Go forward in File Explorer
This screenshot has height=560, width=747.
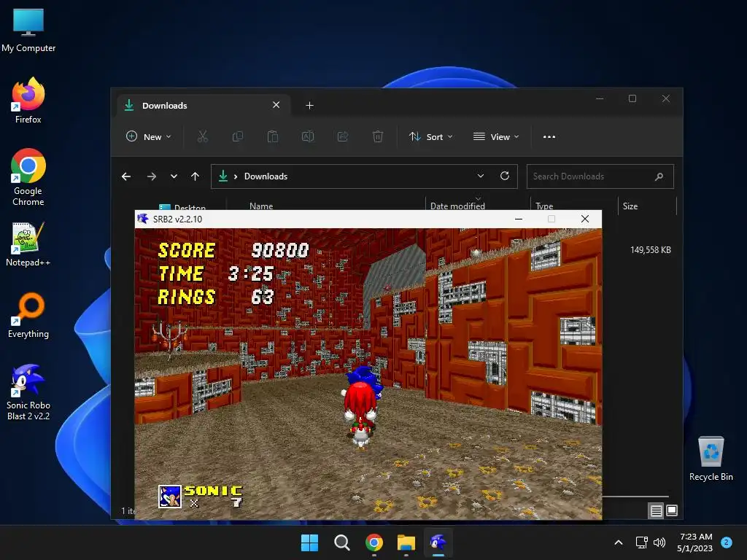pos(152,176)
